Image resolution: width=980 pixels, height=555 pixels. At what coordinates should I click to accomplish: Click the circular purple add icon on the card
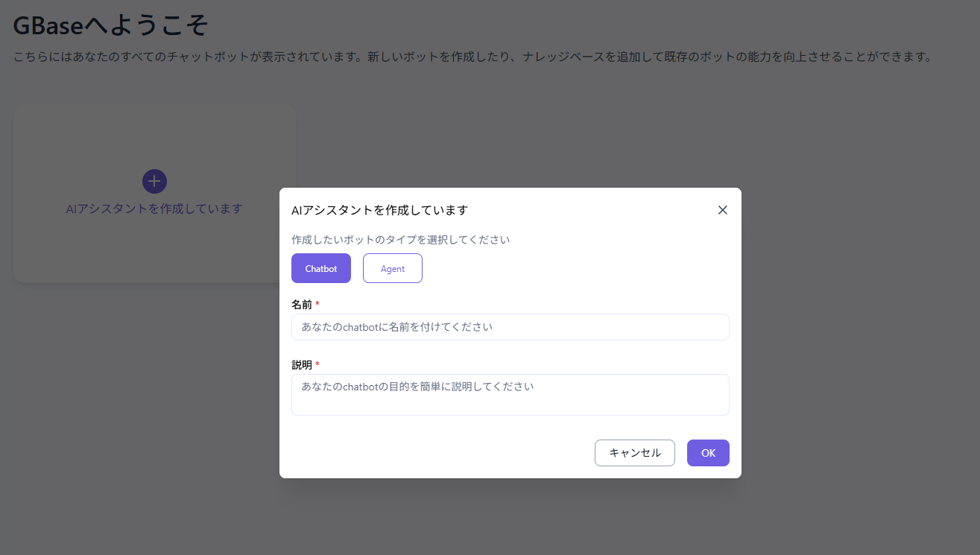pyautogui.click(x=154, y=181)
